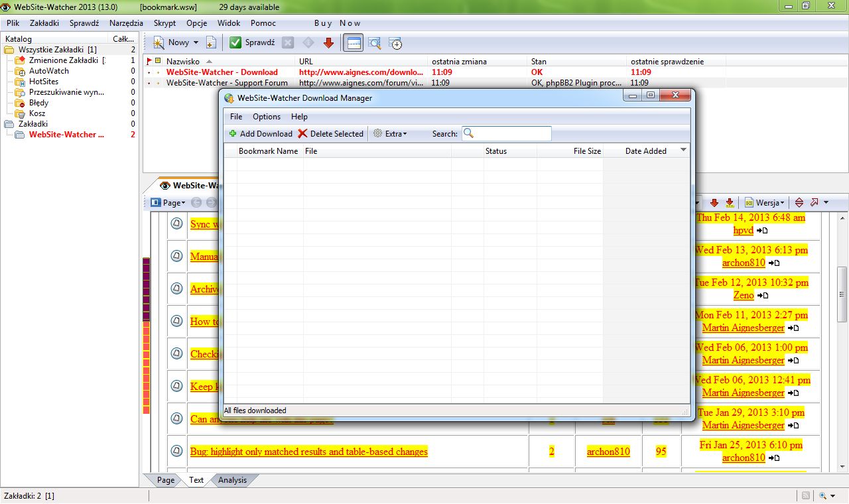Viewport: 849px width, 504px height.
Task: Open the Zakładki menu
Action: pyautogui.click(x=44, y=23)
